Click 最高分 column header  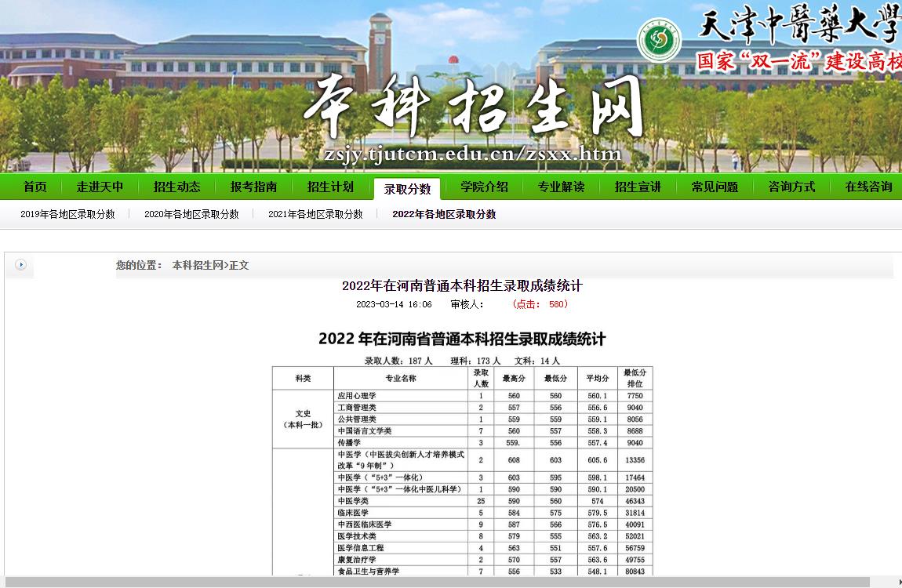[x=514, y=378]
